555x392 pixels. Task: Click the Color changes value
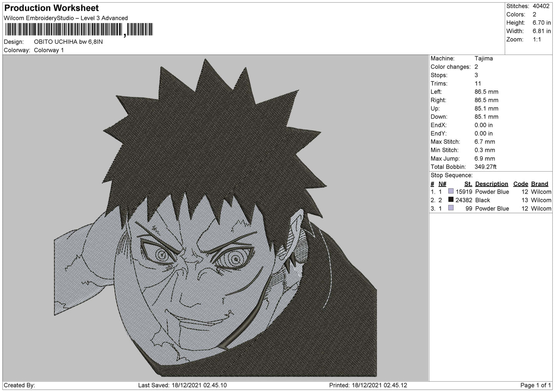[476, 67]
